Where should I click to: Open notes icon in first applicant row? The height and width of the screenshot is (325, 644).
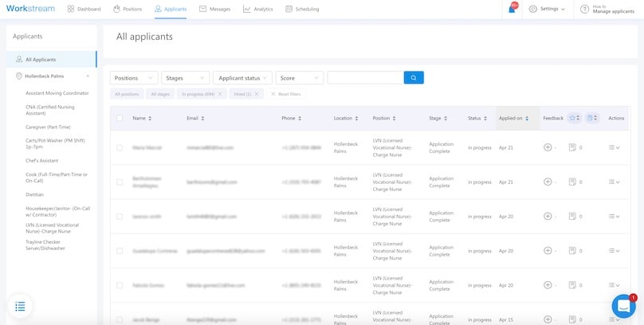(572, 147)
